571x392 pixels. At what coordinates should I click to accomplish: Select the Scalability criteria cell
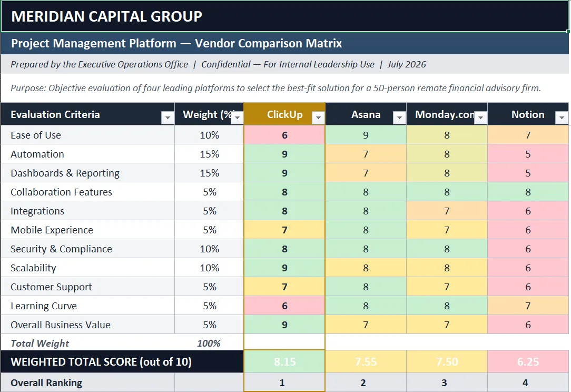tap(88, 268)
